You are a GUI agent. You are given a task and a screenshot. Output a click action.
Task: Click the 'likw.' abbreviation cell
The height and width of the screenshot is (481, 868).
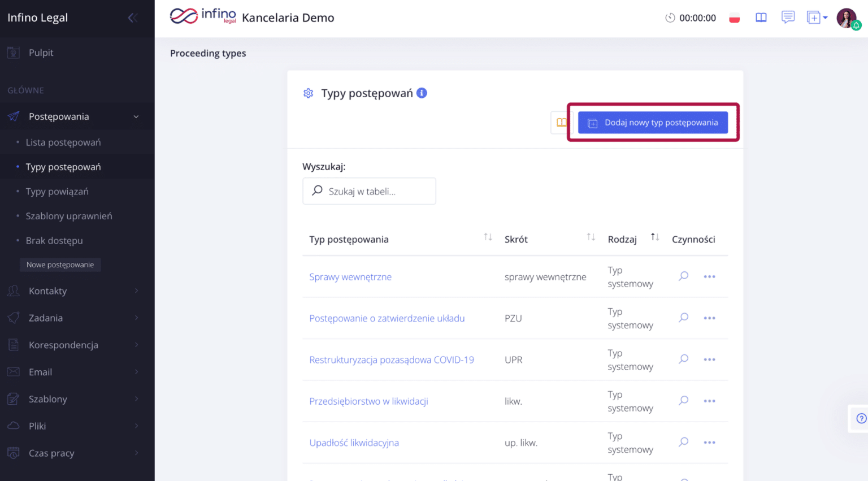(x=513, y=401)
